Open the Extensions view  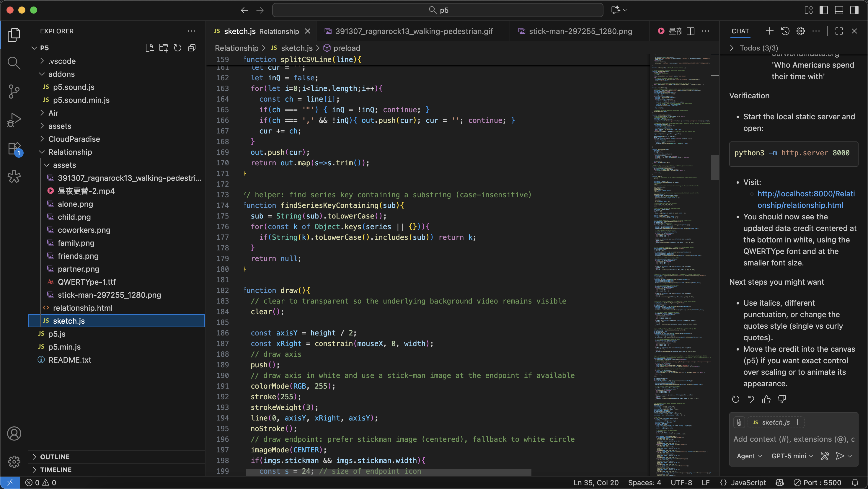coord(14,148)
